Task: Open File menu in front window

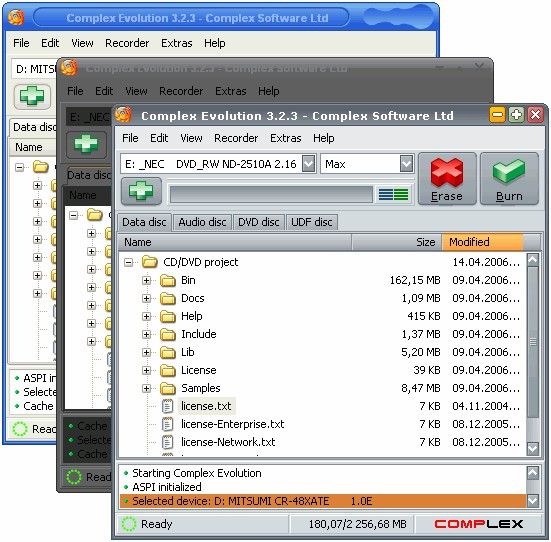Action: pos(130,138)
